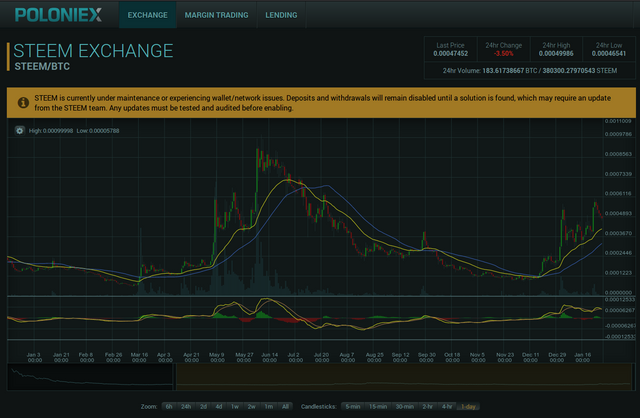Click the 24hr High value 0.00049986

pyautogui.click(x=556, y=53)
